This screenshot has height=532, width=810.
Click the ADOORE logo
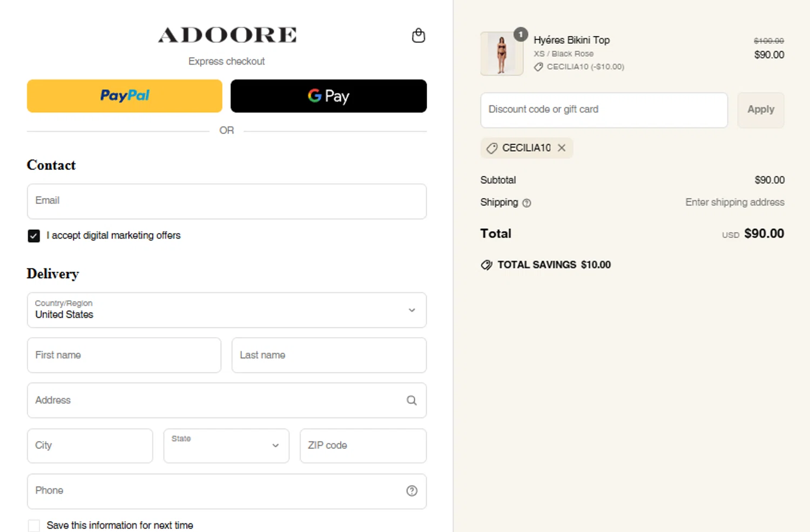pyautogui.click(x=227, y=35)
